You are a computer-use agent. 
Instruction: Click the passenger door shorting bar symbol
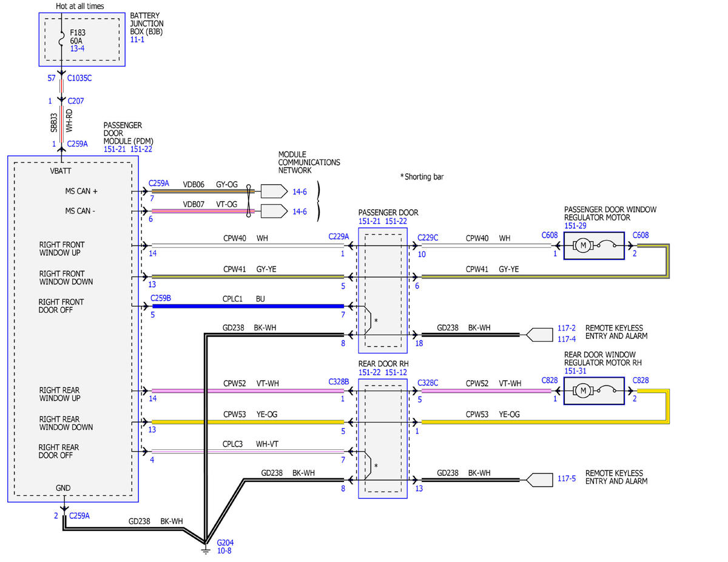pyautogui.click(x=368, y=321)
